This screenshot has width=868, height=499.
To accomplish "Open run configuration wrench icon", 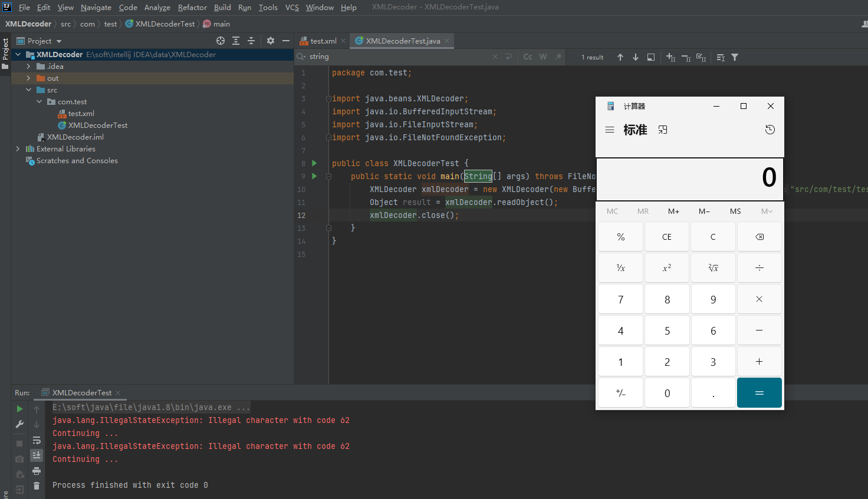I will pyautogui.click(x=19, y=424).
